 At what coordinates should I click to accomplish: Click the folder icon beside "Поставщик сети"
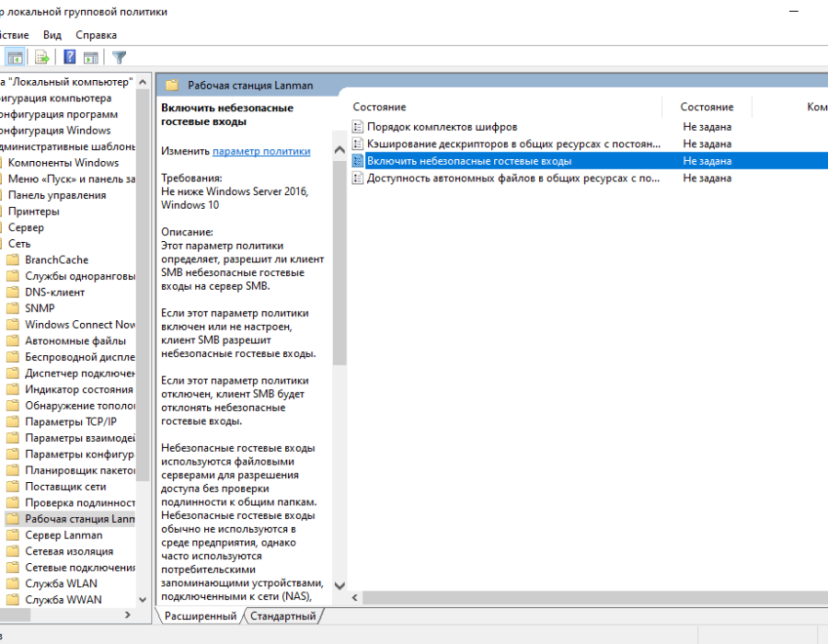point(13,487)
